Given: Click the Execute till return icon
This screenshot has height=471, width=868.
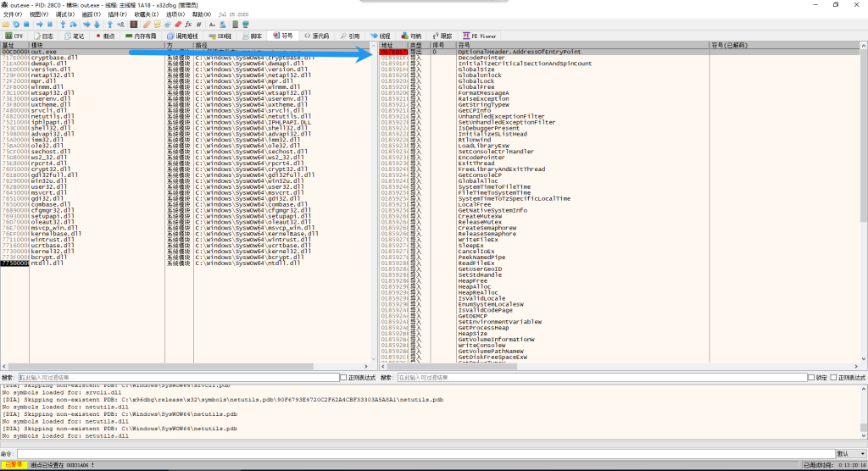Looking at the screenshot, I should click(110, 25).
